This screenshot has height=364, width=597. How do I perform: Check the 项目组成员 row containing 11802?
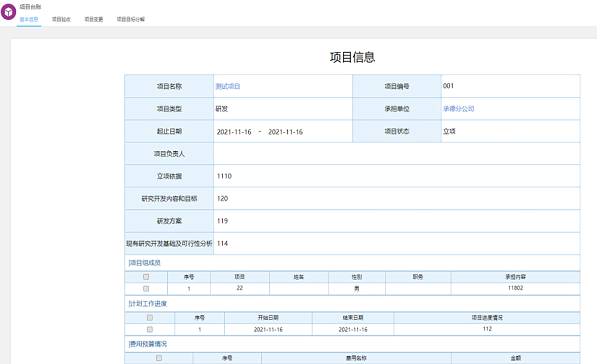[x=146, y=289]
